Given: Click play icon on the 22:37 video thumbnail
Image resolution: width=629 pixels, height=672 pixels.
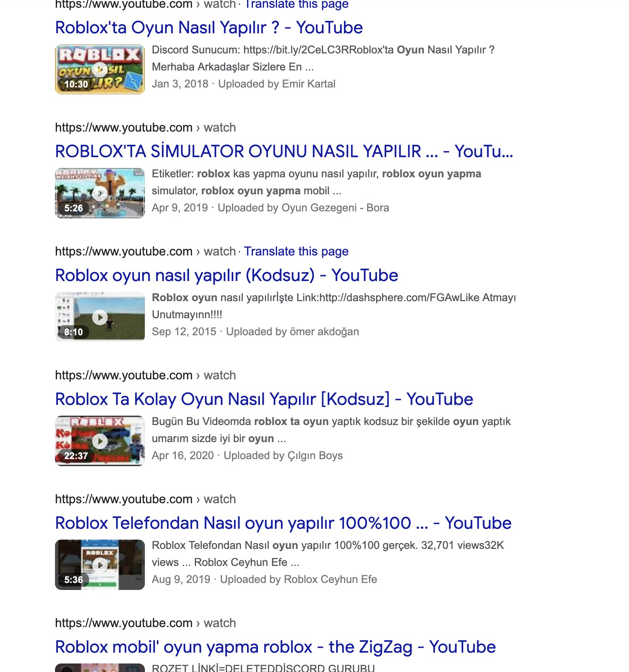Looking at the screenshot, I should pos(100,441).
